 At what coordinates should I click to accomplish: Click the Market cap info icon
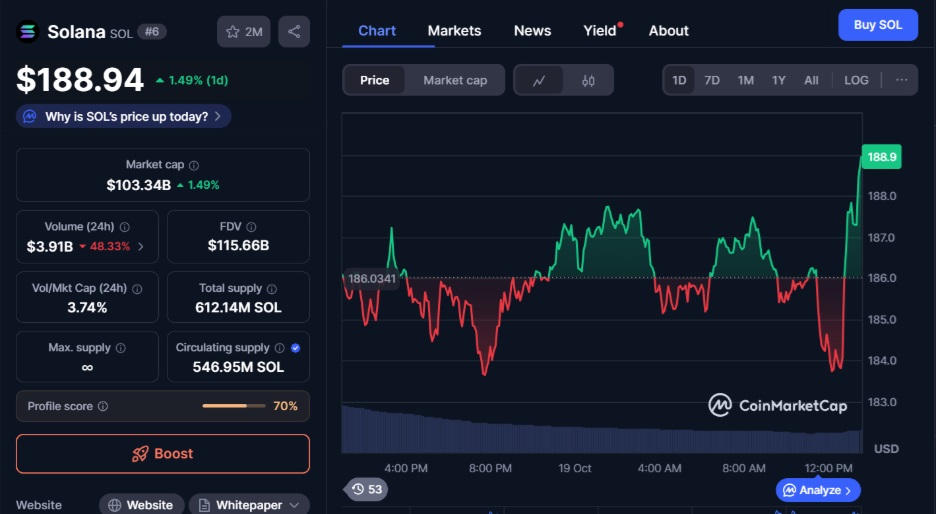click(x=194, y=165)
